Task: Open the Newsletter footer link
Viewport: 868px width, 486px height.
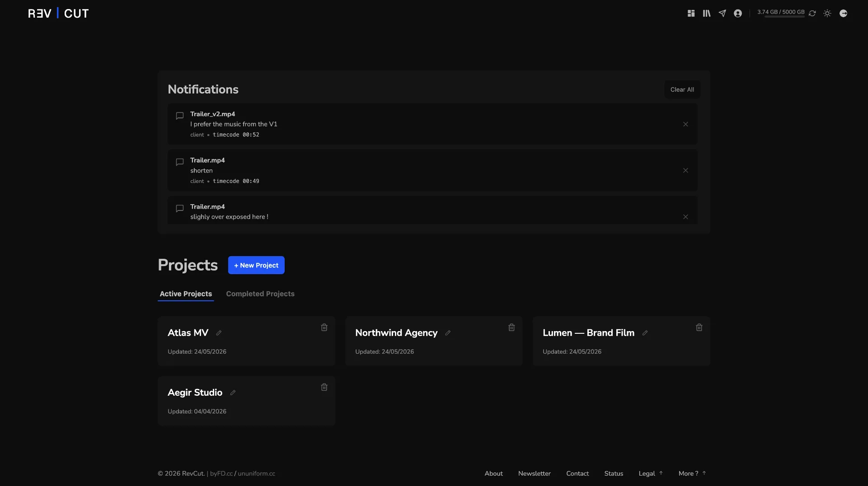Action: click(534, 473)
